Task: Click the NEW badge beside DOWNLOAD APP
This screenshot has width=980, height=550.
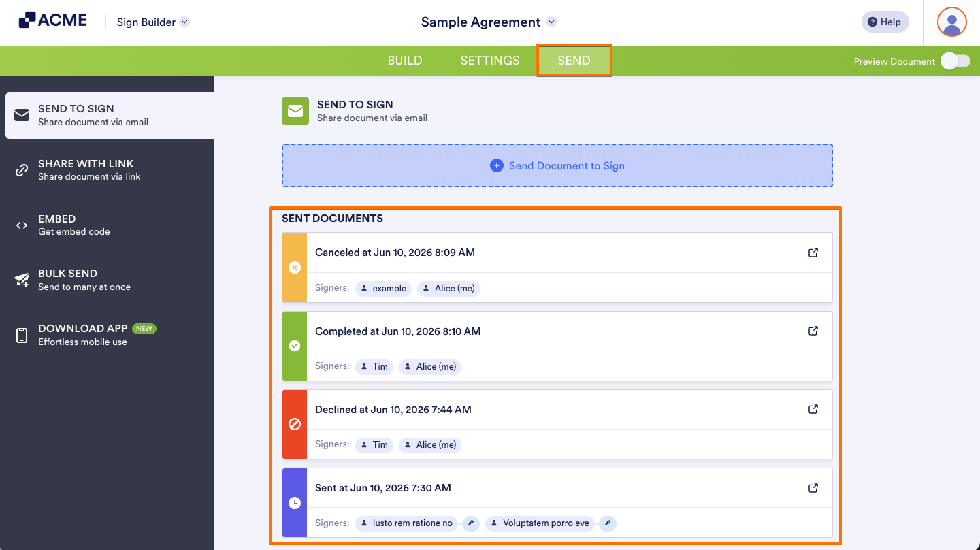Action: pyautogui.click(x=144, y=328)
